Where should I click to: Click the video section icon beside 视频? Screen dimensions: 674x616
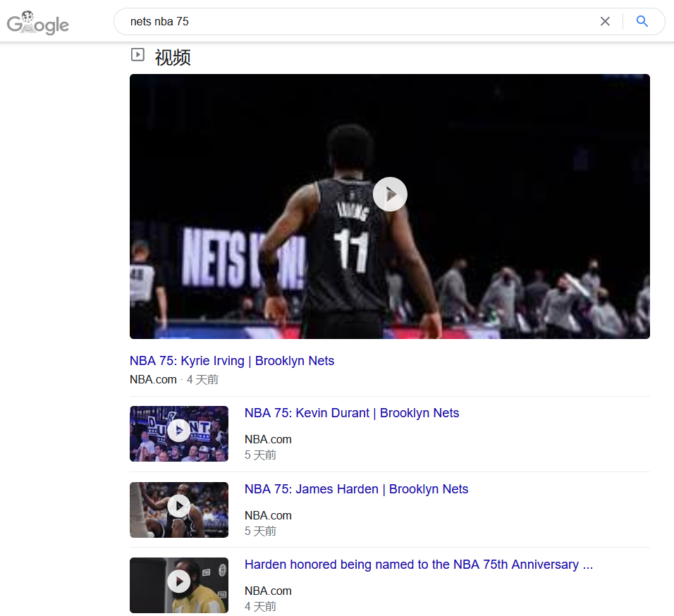coord(137,55)
